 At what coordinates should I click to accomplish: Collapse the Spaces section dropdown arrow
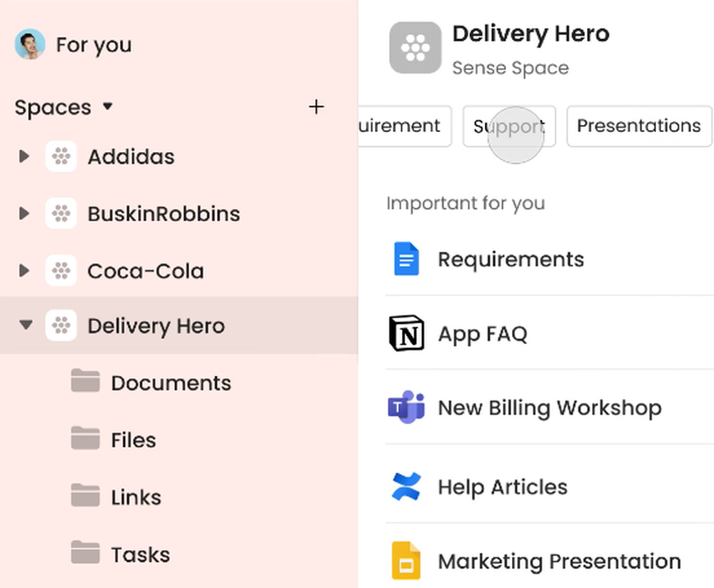point(108,106)
